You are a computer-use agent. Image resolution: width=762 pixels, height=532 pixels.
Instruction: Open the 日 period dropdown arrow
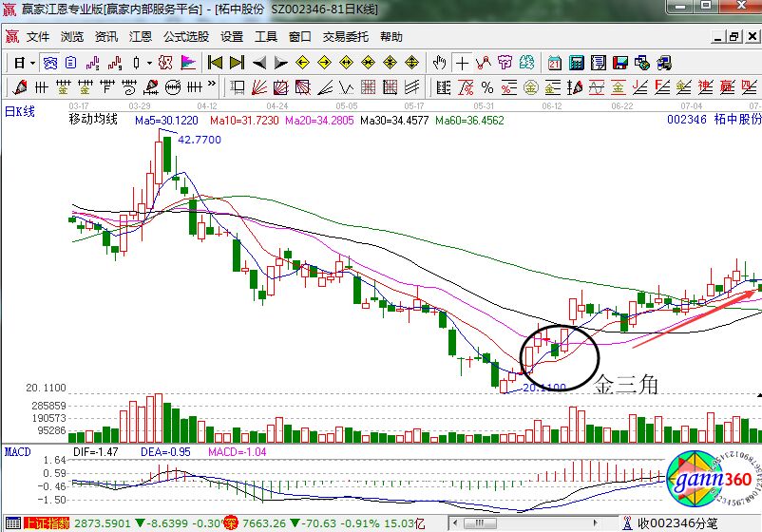32,63
